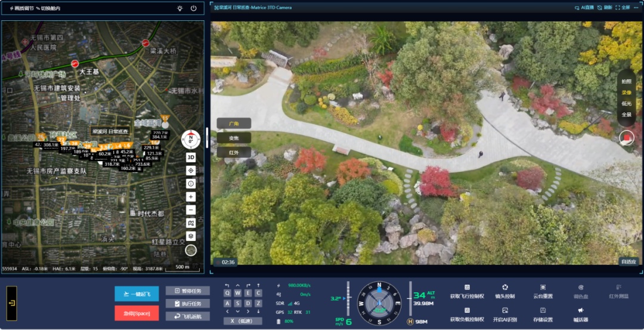Switch basemap via round satellite thumbnail

(x=191, y=250)
